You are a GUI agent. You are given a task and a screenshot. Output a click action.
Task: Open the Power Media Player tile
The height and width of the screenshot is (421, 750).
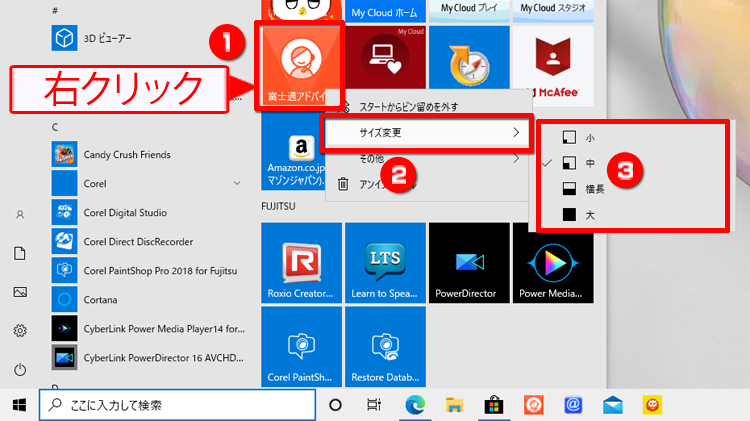(x=553, y=263)
